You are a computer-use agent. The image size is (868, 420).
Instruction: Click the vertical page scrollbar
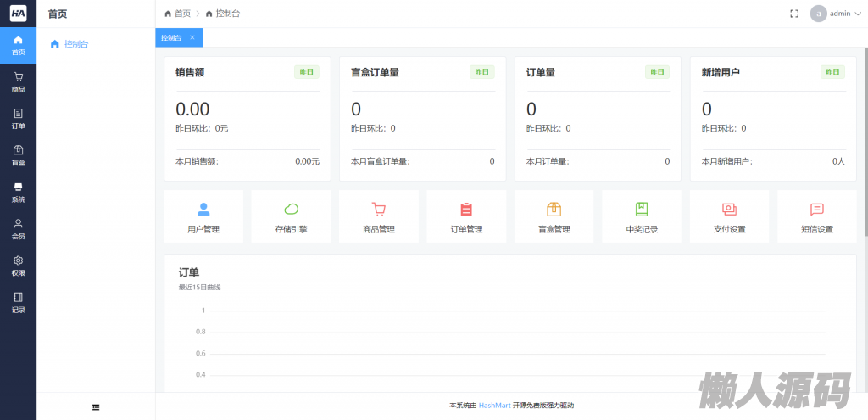865,144
